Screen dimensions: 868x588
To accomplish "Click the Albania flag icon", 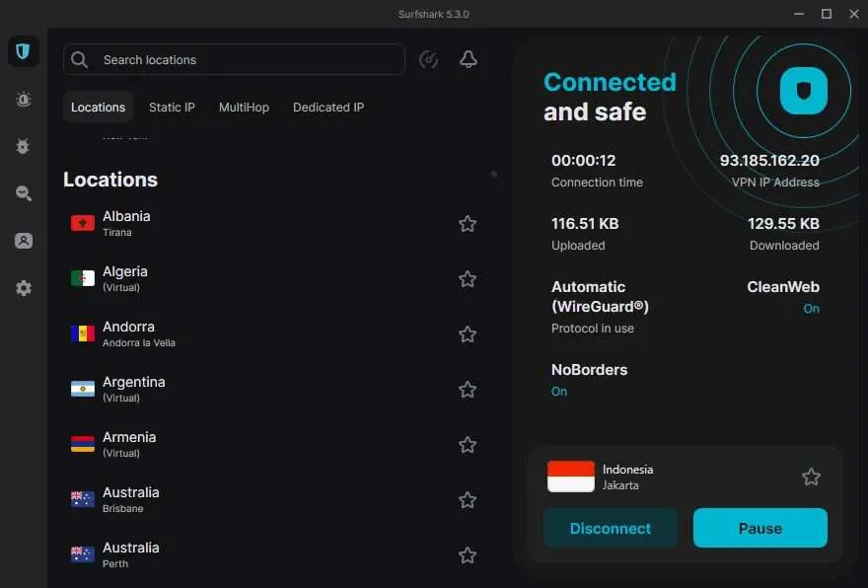I will pos(83,223).
